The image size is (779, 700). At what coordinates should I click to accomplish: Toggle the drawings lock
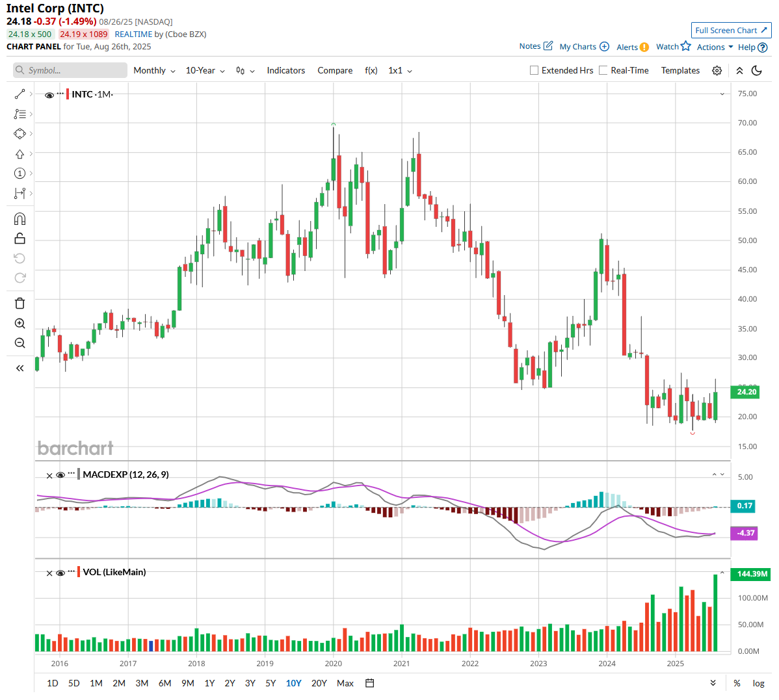pyautogui.click(x=20, y=239)
